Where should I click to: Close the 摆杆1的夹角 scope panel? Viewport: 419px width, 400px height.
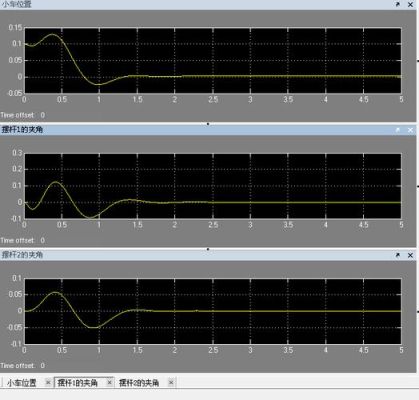[410, 130]
